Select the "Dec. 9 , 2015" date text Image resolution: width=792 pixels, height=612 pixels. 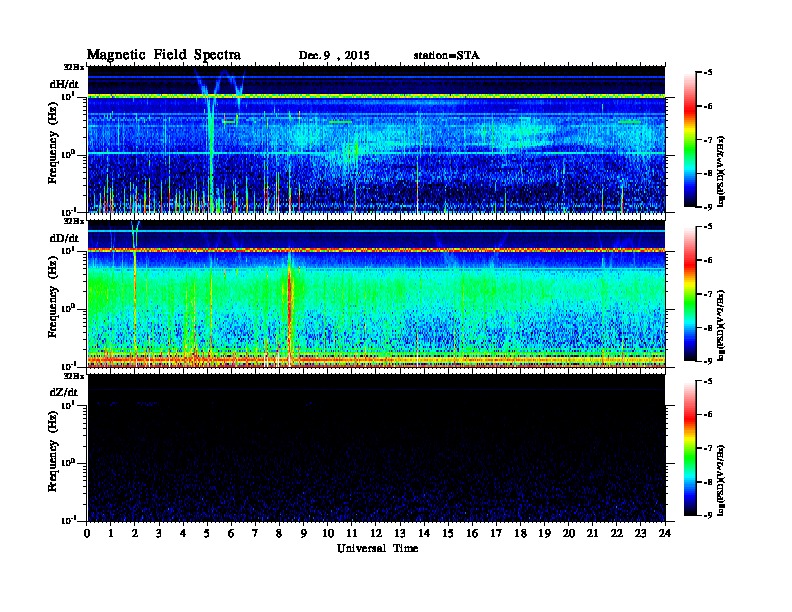334,56
